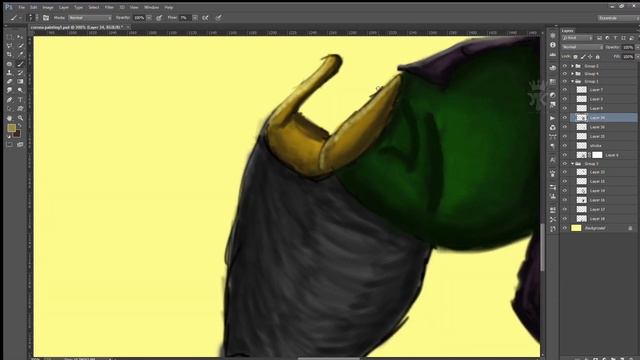Lock layer position
This screenshot has height=360, width=640.
pyautogui.click(x=590, y=57)
